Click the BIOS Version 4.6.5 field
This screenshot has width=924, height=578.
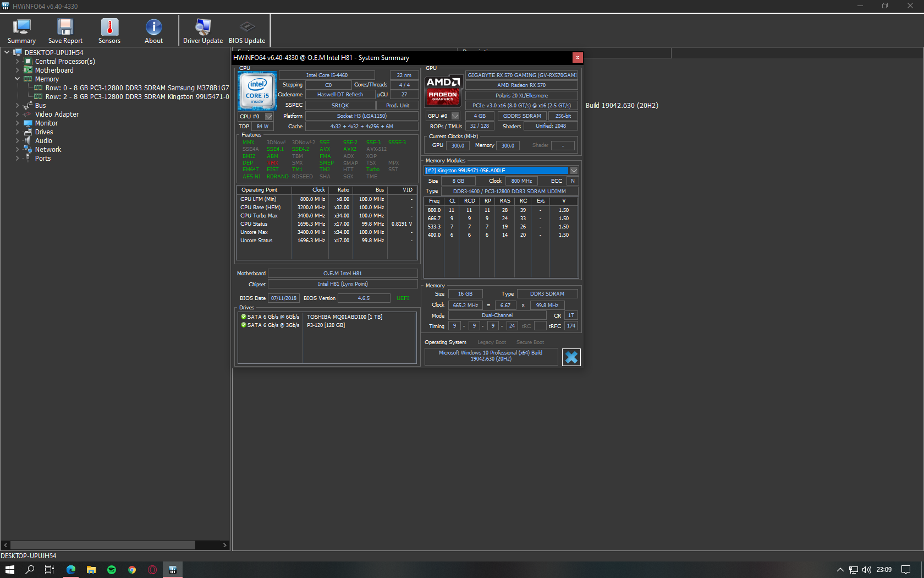[x=364, y=298]
